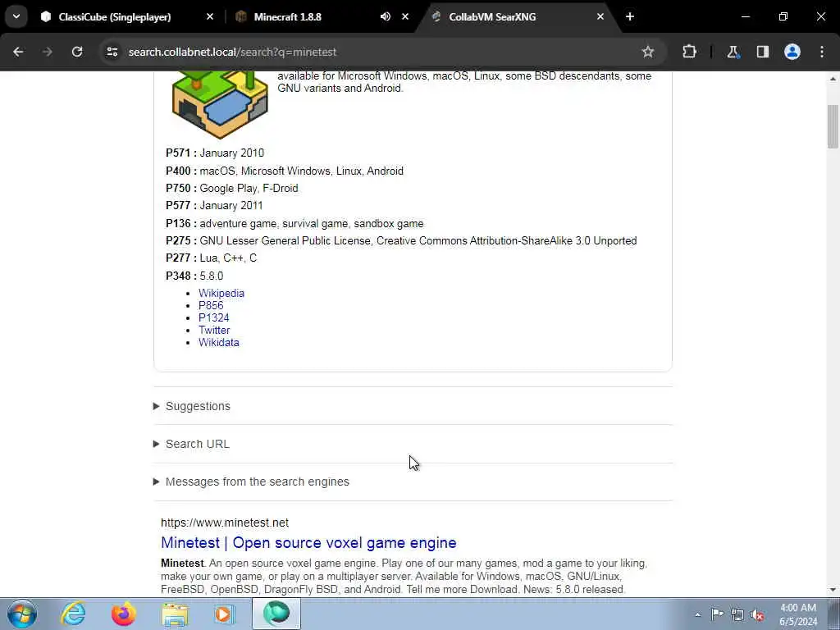840x630 pixels.
Task: Close the CollabVM SearXNG tab
Action: coord(600,16)
